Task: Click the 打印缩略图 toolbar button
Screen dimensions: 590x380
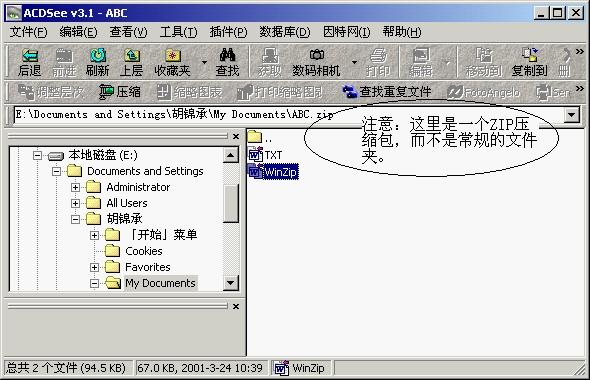Action: tap(280, 92)
